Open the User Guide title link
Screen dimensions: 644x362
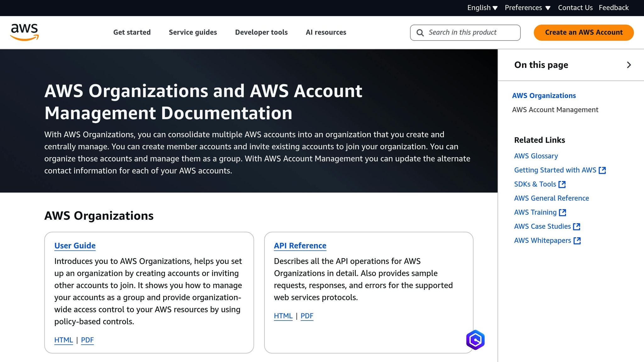[75, 246]
